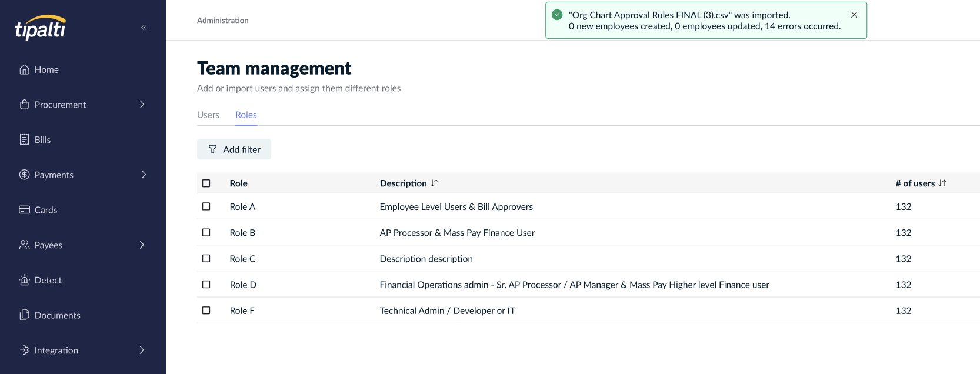Open the Cards menu item
Image resolution: width=980 pixels, height=374 pixels.
(46, 210)
